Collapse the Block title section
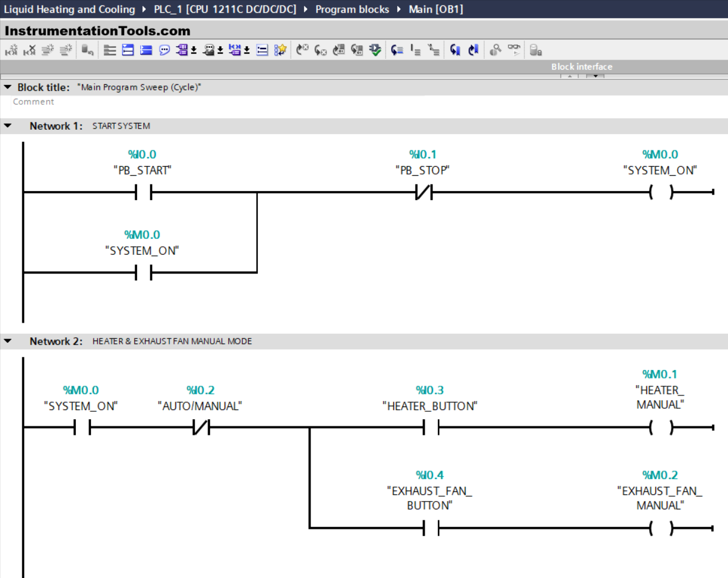The height and width of the screenshot is (578, 728). tap(7, 87)
